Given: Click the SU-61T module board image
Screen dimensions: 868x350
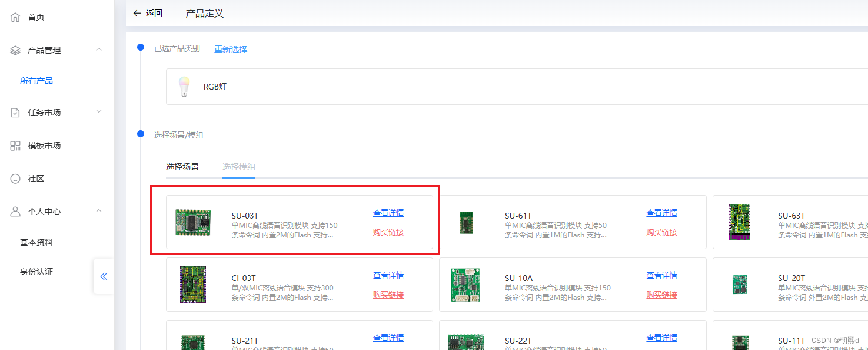Looking at the screenshot, I should (x=466, y=222).
